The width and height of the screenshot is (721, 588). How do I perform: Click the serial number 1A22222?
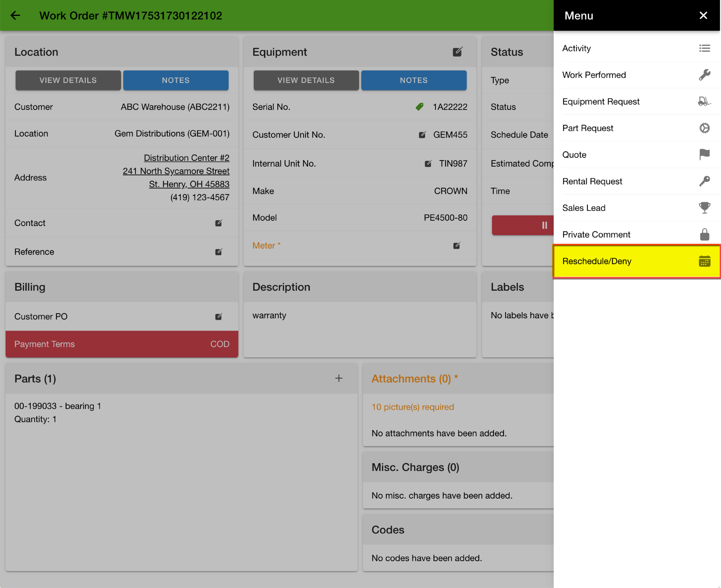click(450, 107)
